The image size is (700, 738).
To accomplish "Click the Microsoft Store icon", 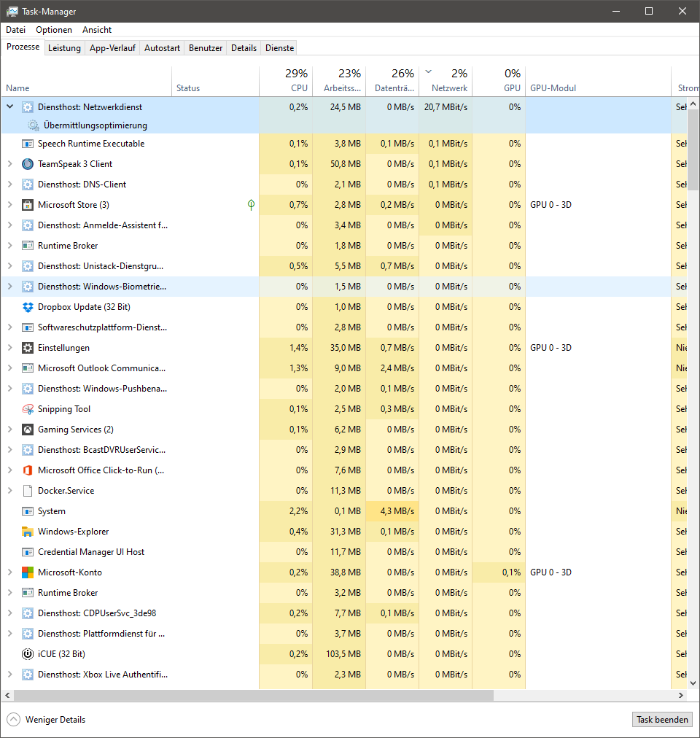I will pyautogui.click(x=28, y=205).
